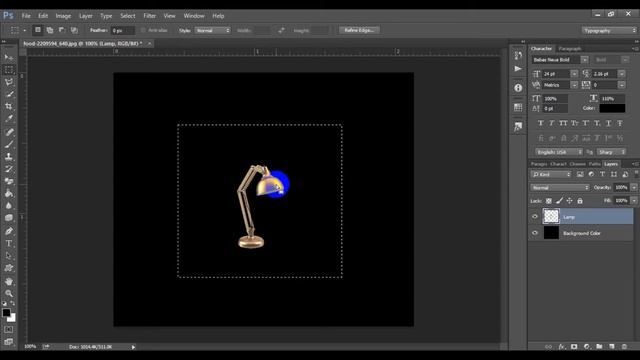Enable Add to selection mode
Image resolution: width=640 pixels, height=360 pixels.
coord(50,30)
